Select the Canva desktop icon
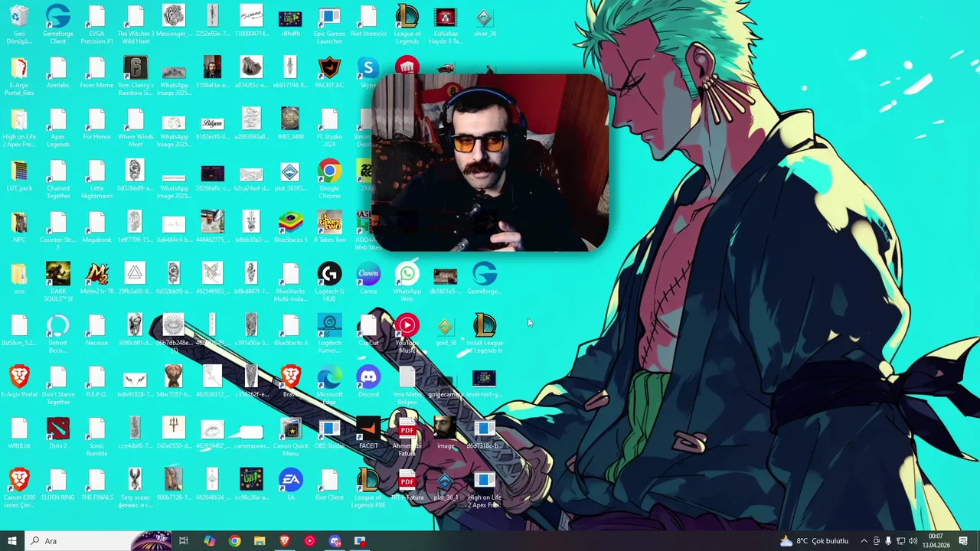This screenshot has width=980, height=551. 368,278
